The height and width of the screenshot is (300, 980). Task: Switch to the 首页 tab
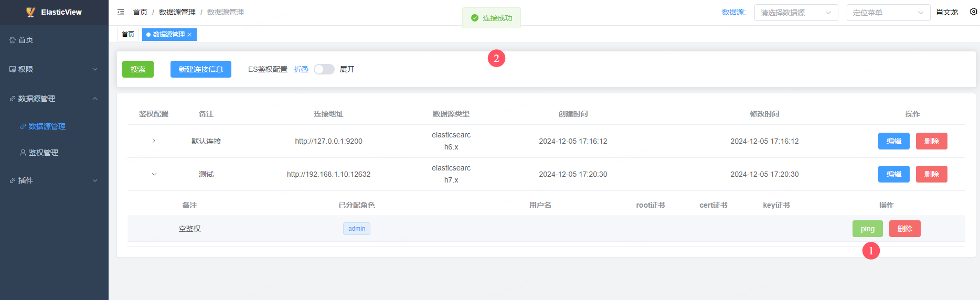(128, 35)
